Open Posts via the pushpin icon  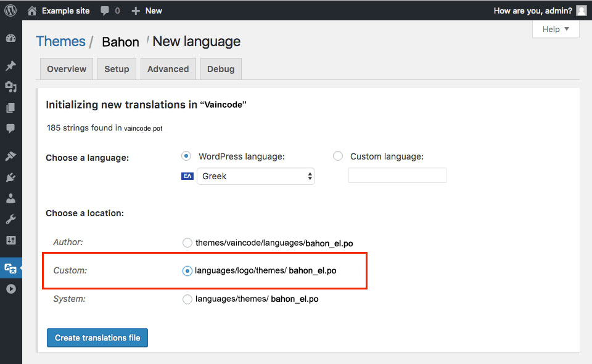coord(10,66)
